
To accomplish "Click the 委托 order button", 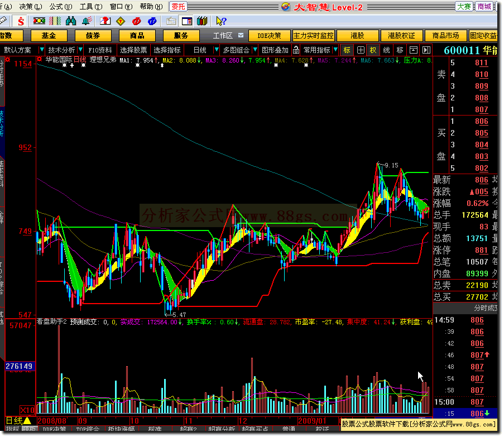I will point(178,7).
